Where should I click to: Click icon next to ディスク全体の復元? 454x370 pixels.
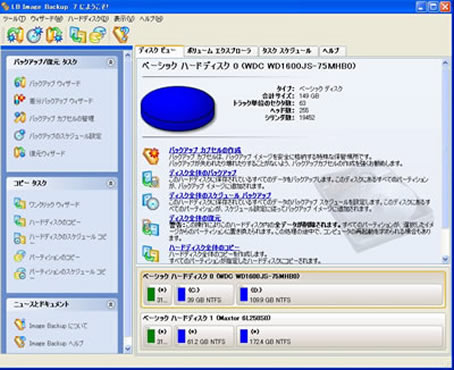(151, 227)
